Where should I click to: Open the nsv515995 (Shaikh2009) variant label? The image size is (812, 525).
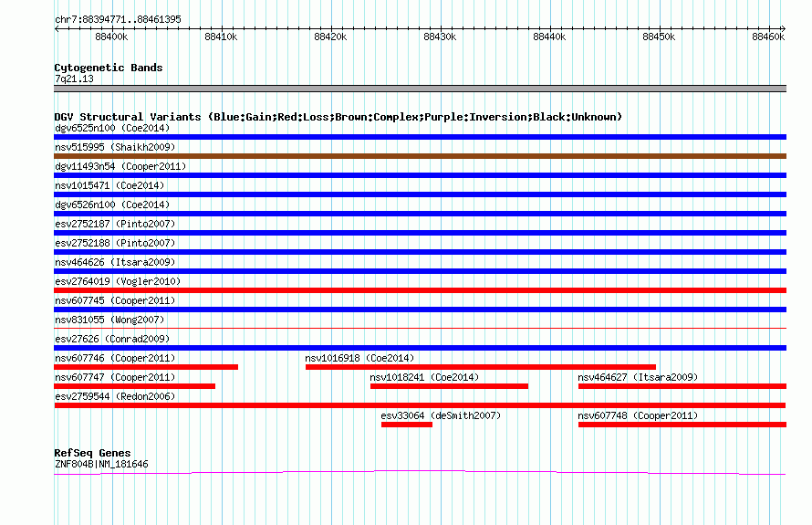[x=115, y=147]
